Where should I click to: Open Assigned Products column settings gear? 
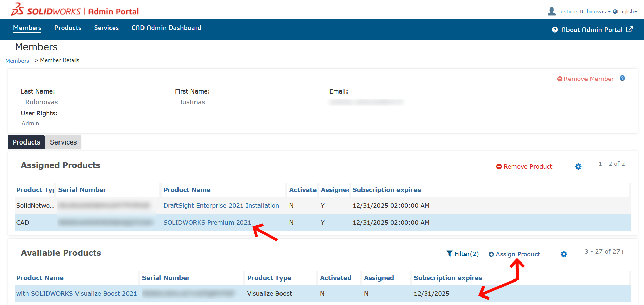tap(578, 167)
